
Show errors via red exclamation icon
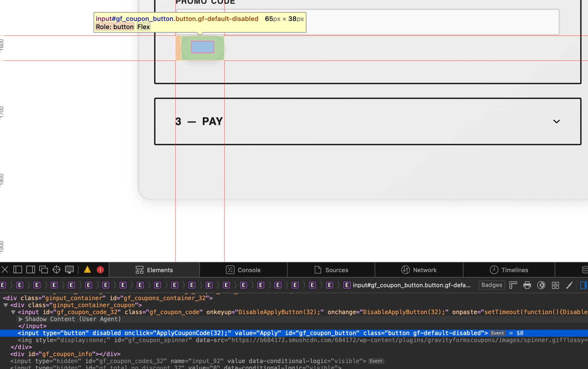coord(100,270)
